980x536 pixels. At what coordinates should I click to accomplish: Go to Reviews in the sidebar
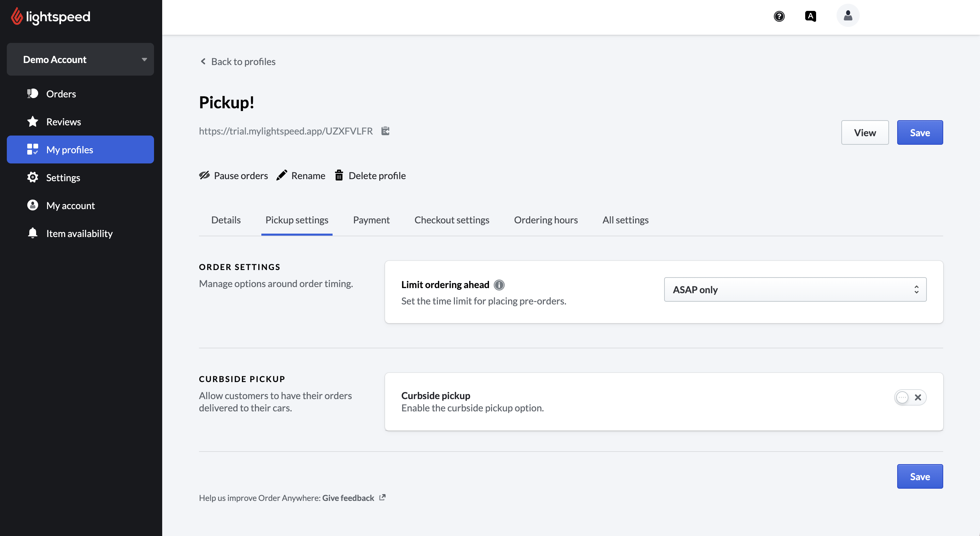pyautogui.click(x=63, y=122)
